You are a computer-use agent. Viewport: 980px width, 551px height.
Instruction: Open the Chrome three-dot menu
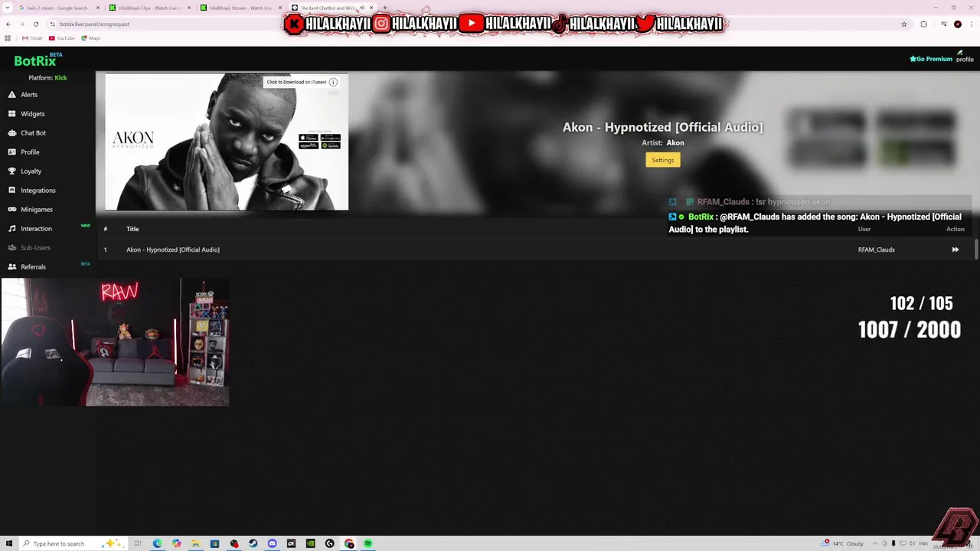point(972,24)
